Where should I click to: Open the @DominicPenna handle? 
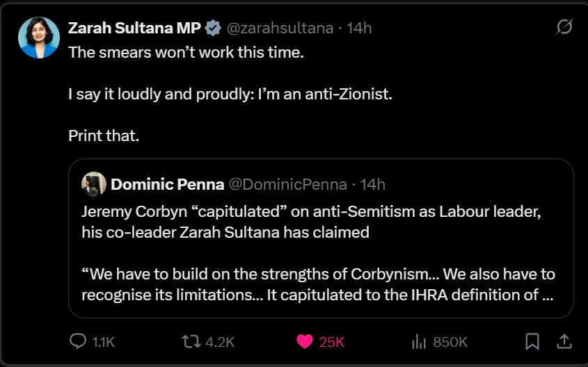click(287, 184)
